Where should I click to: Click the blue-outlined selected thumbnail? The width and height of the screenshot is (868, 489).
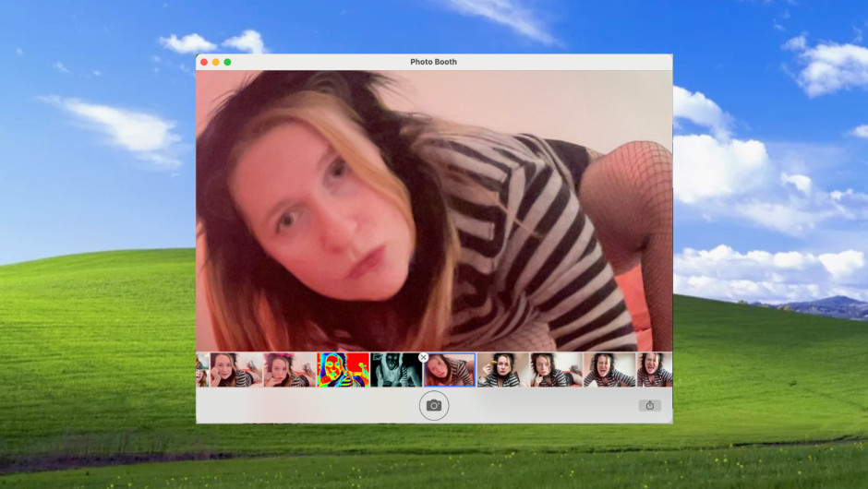(x=450, y=370)
